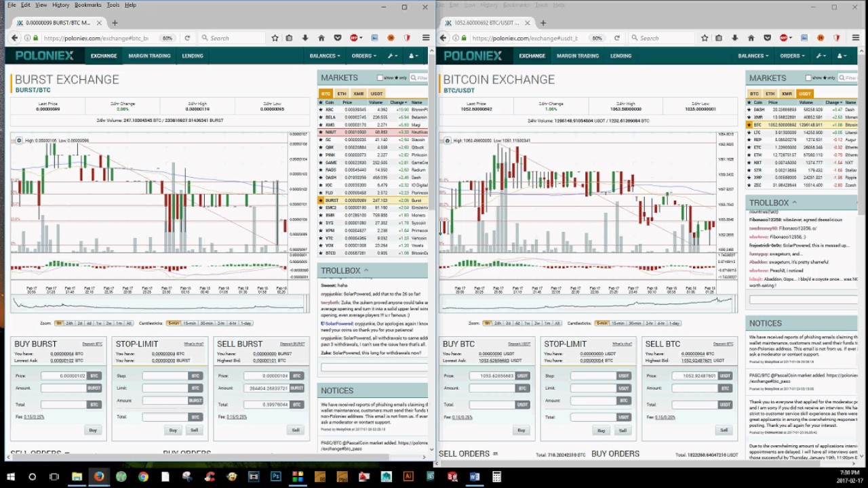The height and width of the screenshot is (488, 868).
Task: Go to home icon in left window
Action: 321,38
